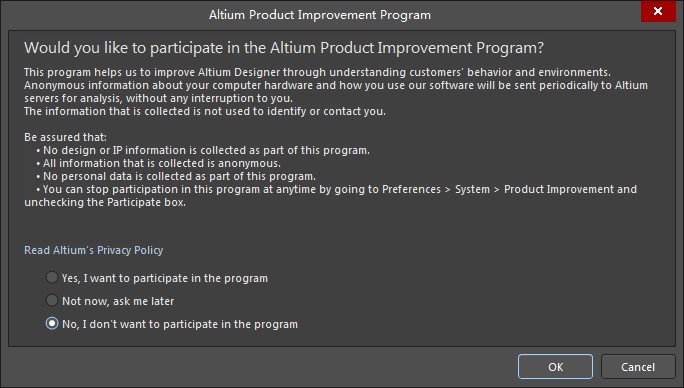Click the "Not now, ask me later" label text
684x388 pixels.
(x=118, y=301)
